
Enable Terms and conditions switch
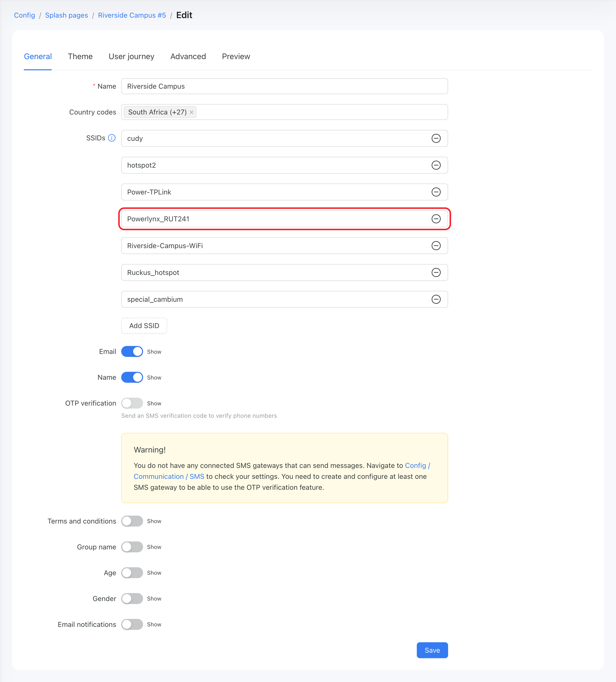132,521
